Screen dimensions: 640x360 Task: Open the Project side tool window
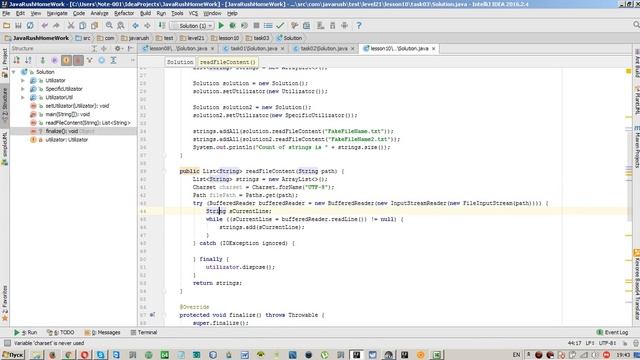(x=4, y=63)
